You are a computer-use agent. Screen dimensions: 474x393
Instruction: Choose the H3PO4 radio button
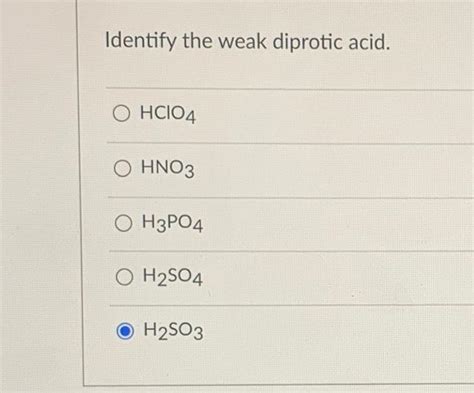coord(123,223)
